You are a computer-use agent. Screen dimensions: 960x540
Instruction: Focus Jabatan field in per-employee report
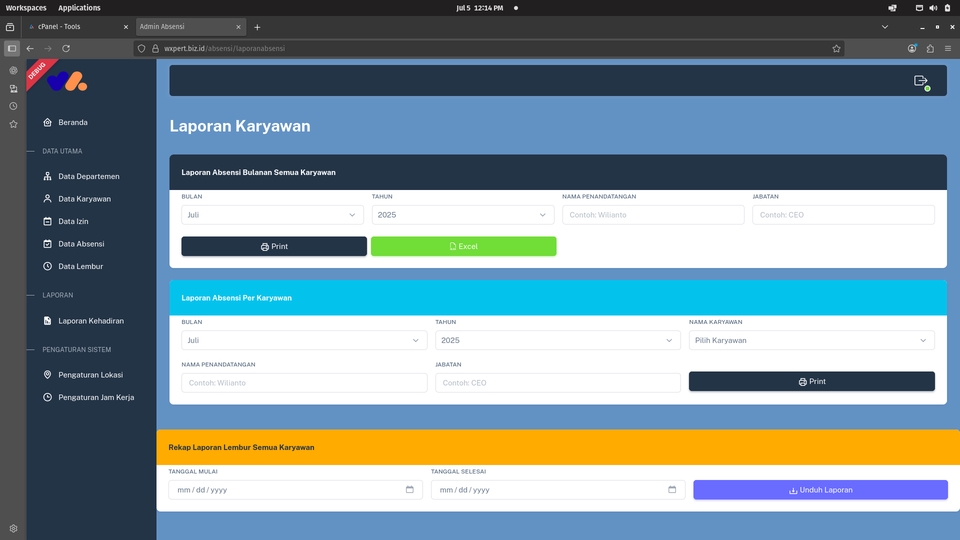(x=558, y=383)
